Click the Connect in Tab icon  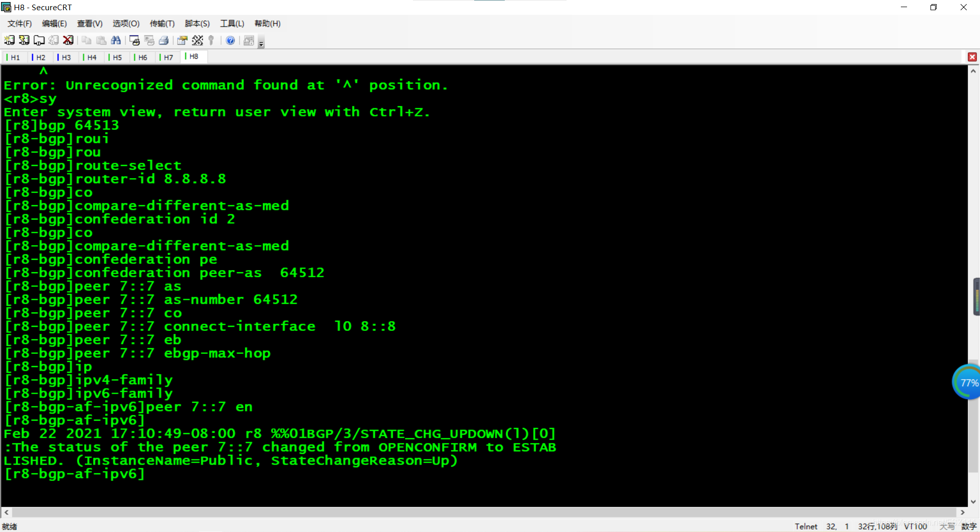tap(39, 40)
